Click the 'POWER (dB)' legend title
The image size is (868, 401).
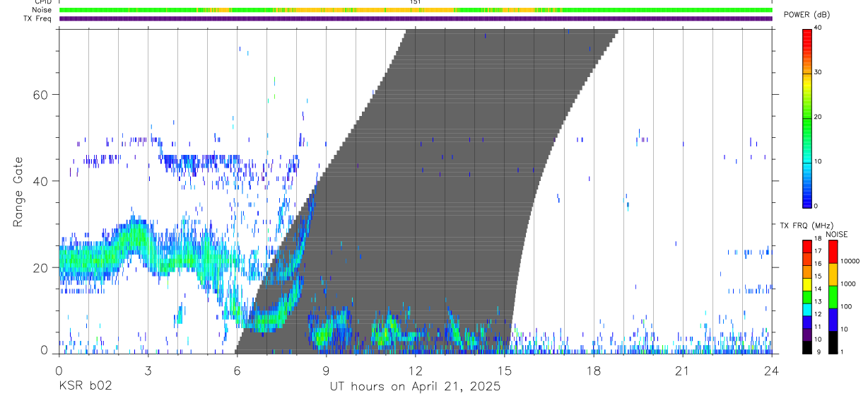click(807, 15)
